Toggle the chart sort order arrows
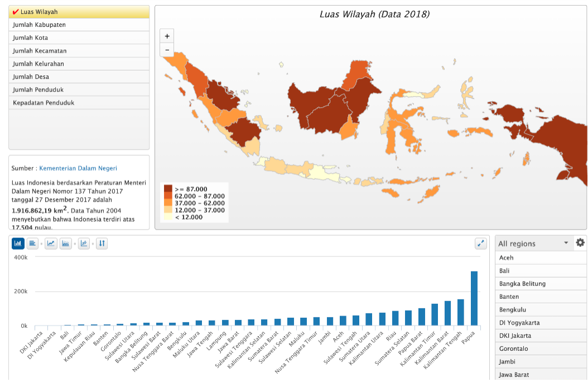 [x=102, y=243]
